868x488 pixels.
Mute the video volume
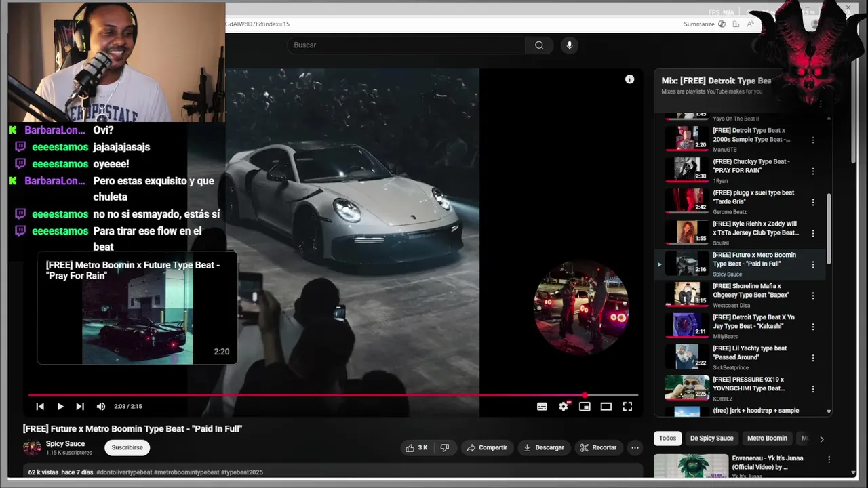point(100,406)
